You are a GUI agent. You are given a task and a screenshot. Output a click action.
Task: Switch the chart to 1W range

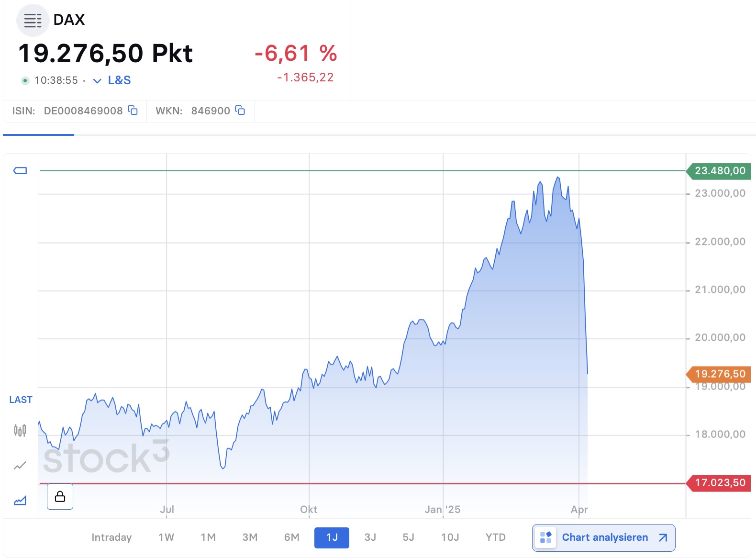tap(166, 537)
